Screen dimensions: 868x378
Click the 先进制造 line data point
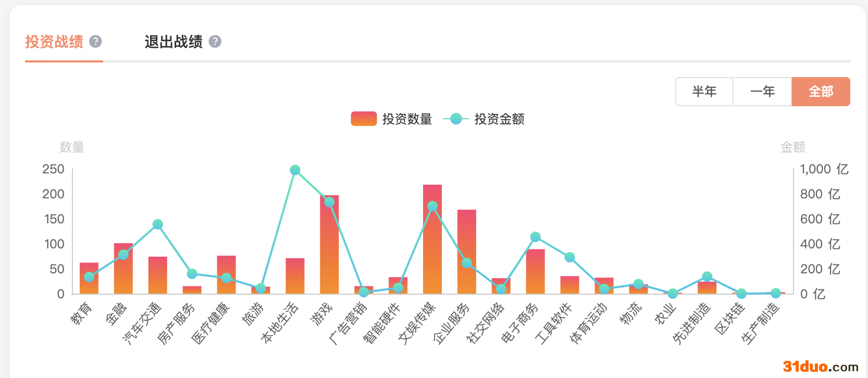707,276
